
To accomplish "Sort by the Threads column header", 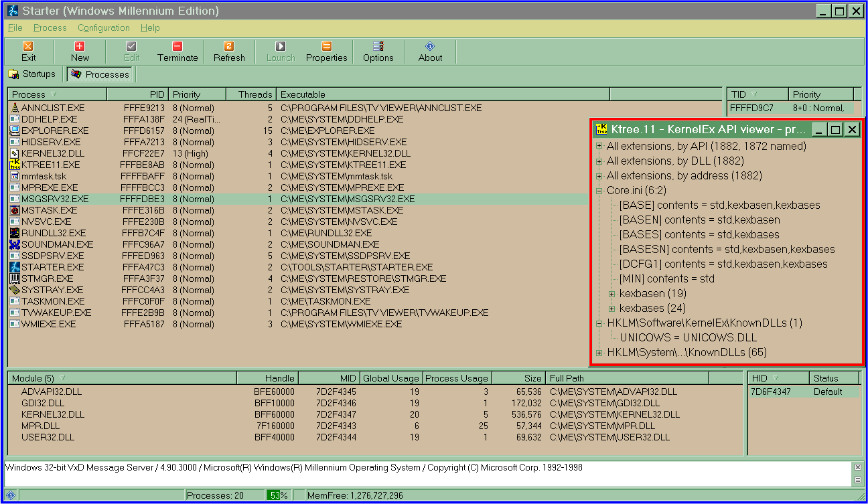I will click(251, 94).
